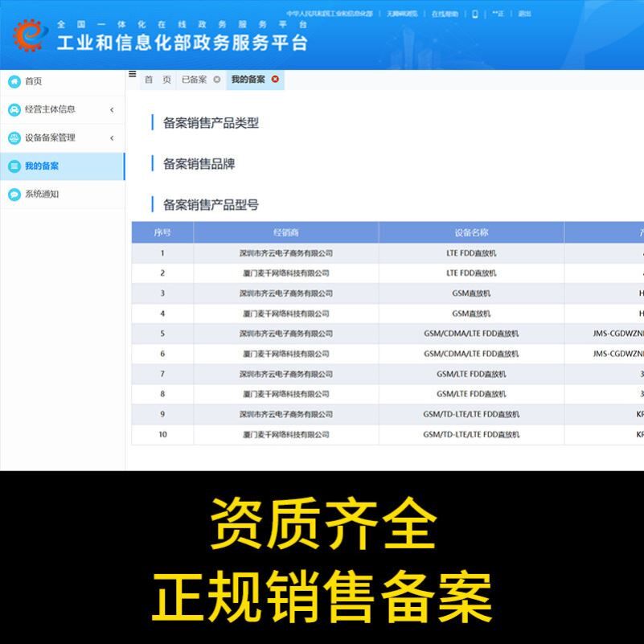Viewport: 644px width, 644px height.
Task: Expand the 设备备案管理 menu chevron
Action: 112,138
